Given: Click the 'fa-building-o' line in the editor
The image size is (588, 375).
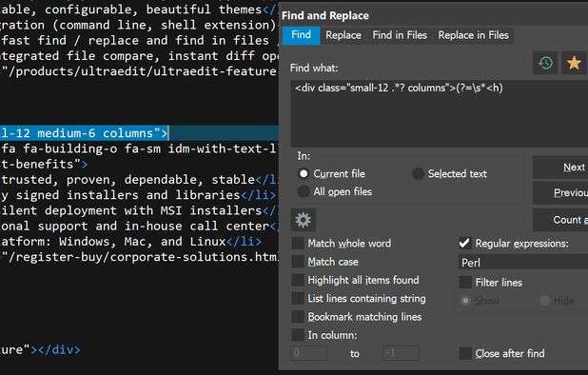Looking at the screenshot, I should point(139,148).
